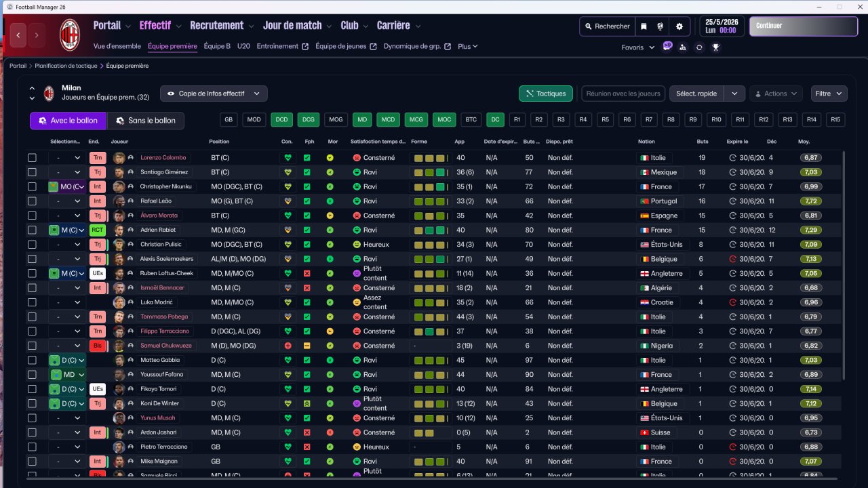868x488 pixels.
Task: Sort the table by the Position column header
Action: point(219,142)
